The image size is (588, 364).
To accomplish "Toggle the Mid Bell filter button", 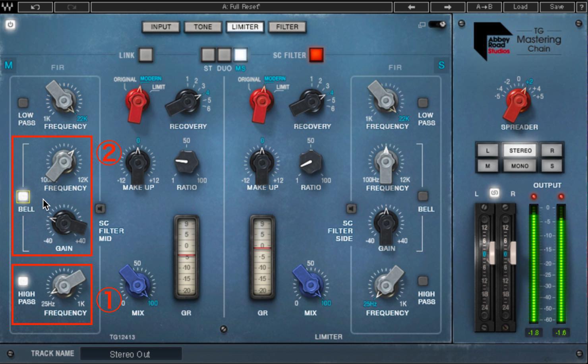I will [x=23, y=196].
